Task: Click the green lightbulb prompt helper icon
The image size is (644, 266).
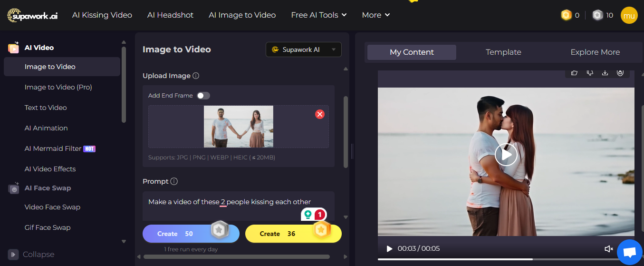Action: tap(308, 214)
